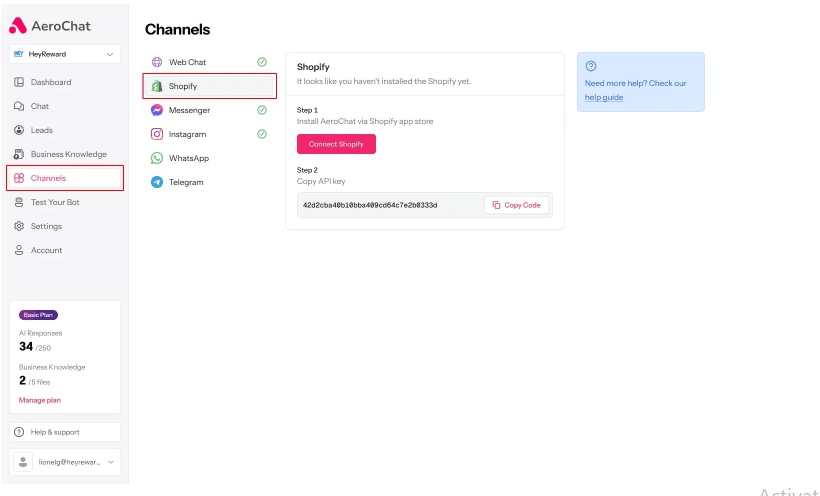Select Channels in sidebar
This screenshot has height=496, width=820.
[x=65, y=178]
